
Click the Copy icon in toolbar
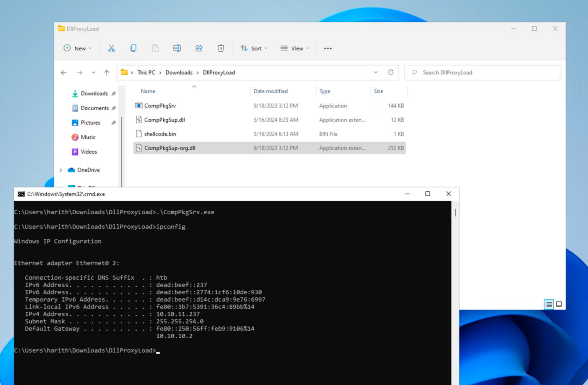[133, 48]
